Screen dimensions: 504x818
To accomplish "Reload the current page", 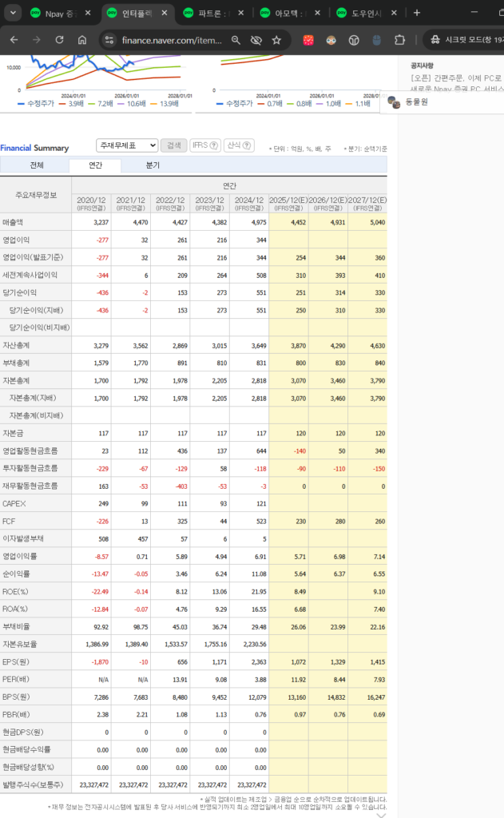I will 59,40.
